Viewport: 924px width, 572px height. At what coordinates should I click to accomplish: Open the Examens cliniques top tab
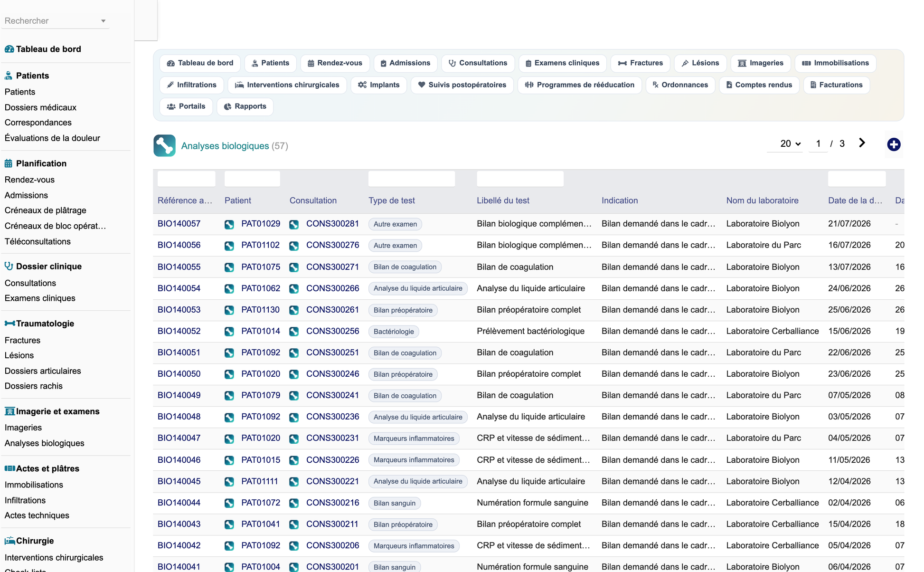tap(562, 63)
